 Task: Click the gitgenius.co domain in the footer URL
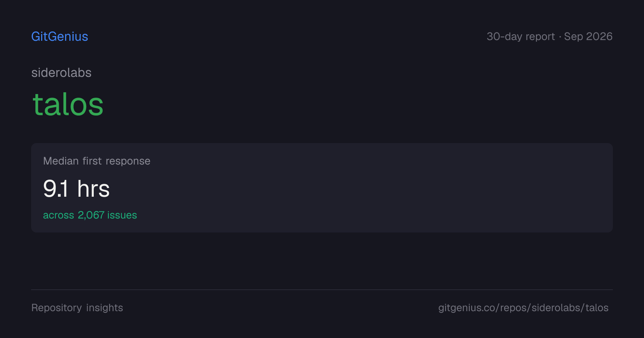tap(467, 308)
